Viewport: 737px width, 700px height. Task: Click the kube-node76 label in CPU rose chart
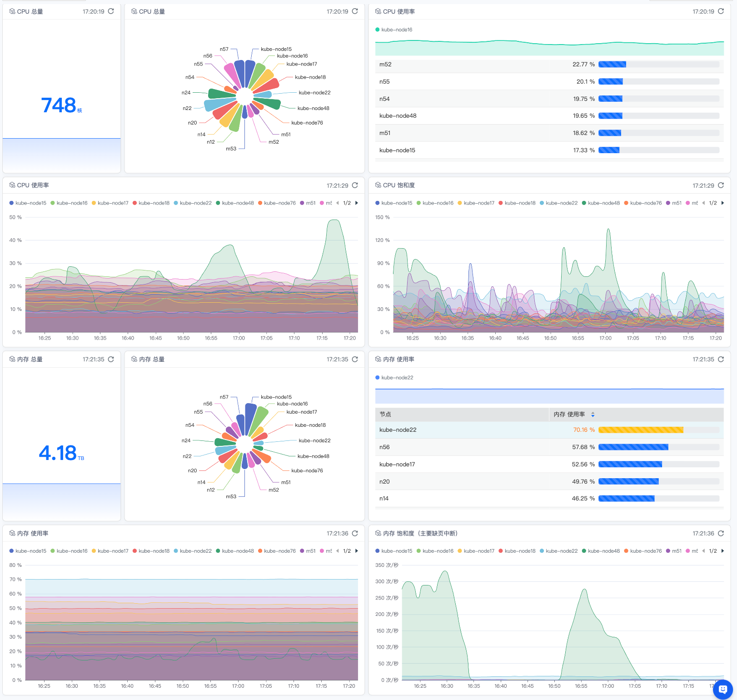coord(307,123)
